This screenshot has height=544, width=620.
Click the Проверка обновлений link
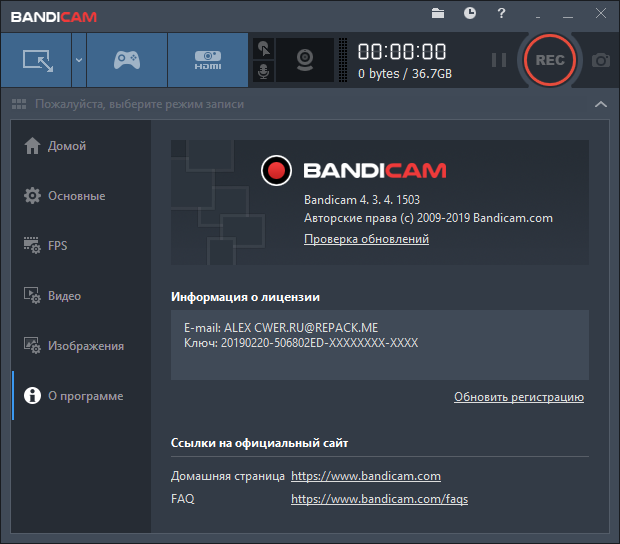[x=366, y=240]
